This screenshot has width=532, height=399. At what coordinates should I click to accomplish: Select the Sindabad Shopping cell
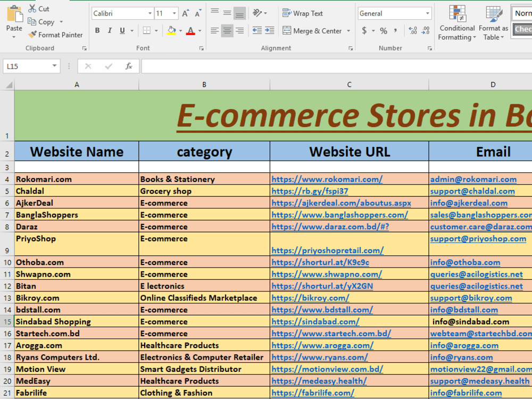coord(77,322)
